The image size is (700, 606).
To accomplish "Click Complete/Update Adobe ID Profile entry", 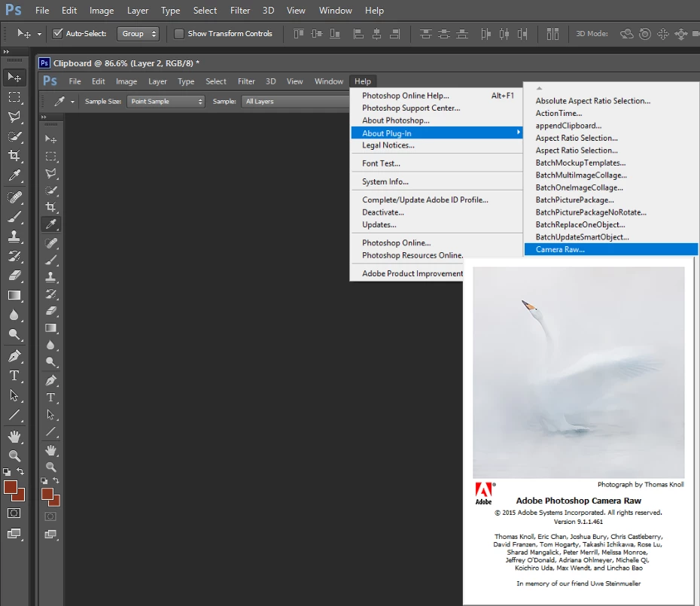I will coord(437,200).
